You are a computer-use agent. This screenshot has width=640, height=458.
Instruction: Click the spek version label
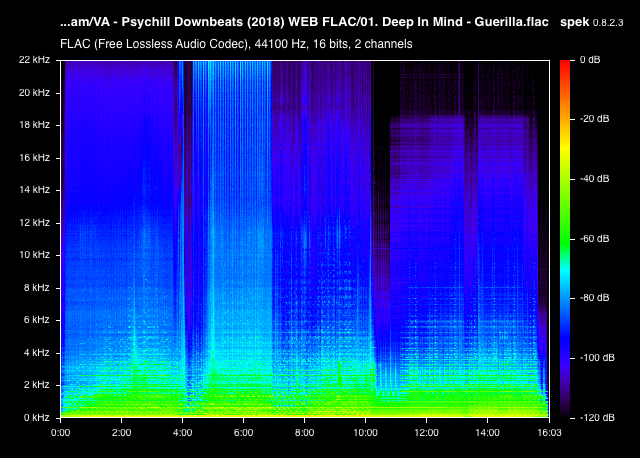[x=591, y=22]
